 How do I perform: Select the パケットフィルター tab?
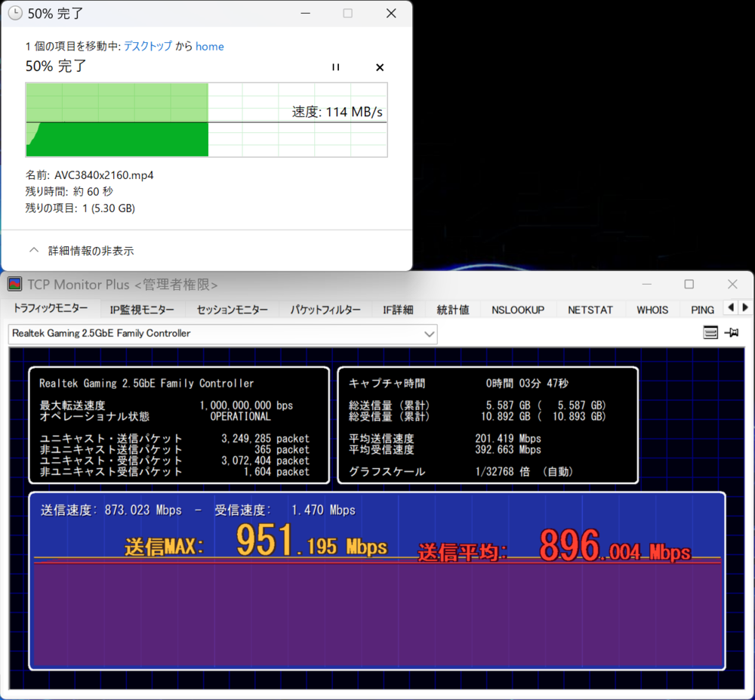pyautogui.click(x=325, y=309)
